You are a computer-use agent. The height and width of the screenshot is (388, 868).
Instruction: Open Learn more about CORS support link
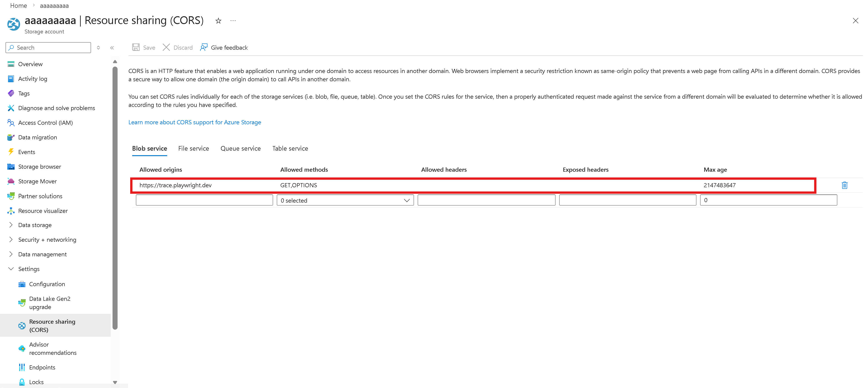(194, 122)
